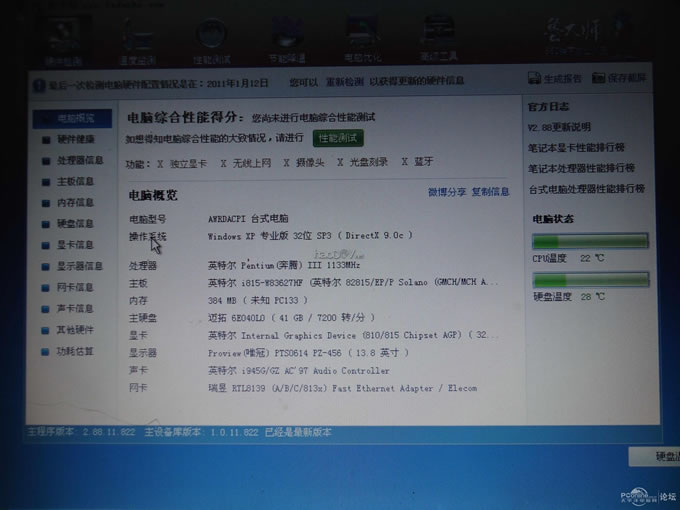Select 硬盘信息 in the sidebar
The image size is (680, 510).
click(x=68, y=224)
